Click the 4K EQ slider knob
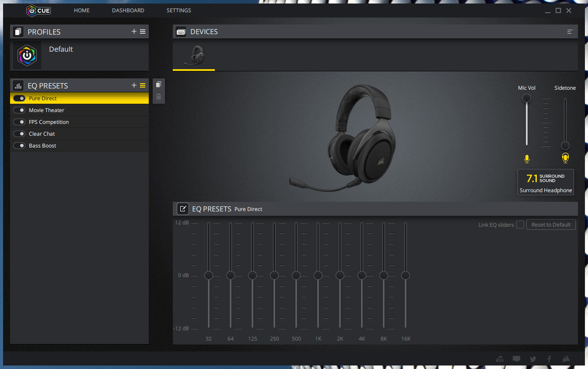588x369 pixels. pyautogui.click(x=362, y=275)
